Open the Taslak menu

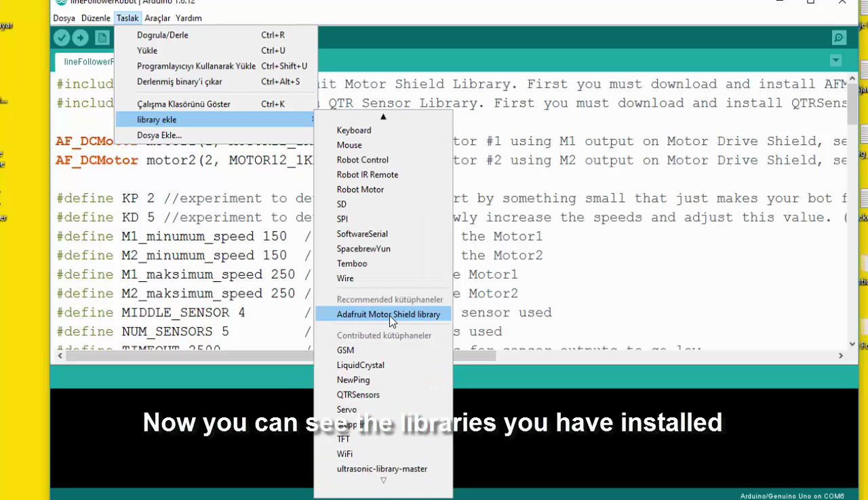pyautogui.click(x=127, y=18)
